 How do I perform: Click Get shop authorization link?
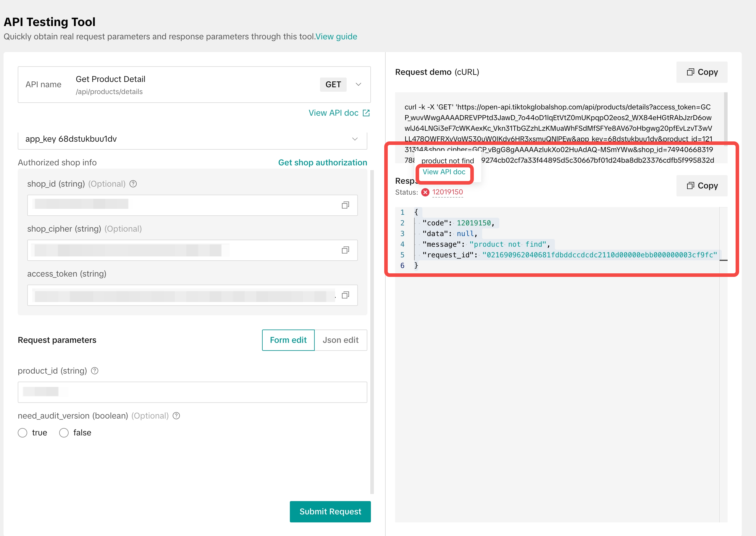pos(322,162)
